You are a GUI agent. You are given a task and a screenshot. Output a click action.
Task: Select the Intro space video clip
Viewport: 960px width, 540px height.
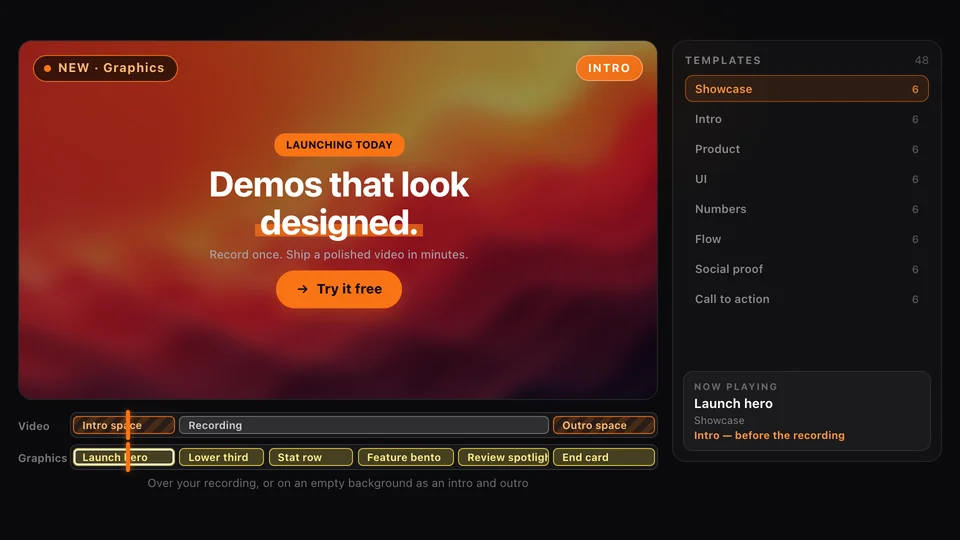(x=124, y=425)
